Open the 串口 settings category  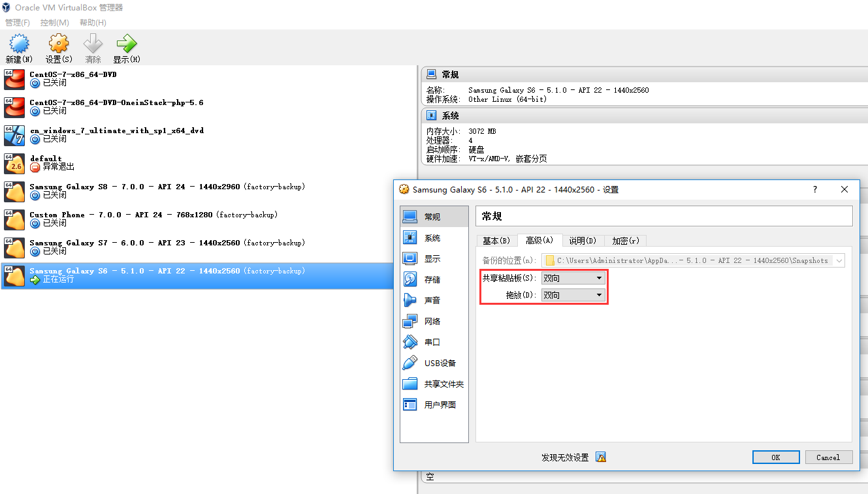pyautogui.click(x=434, y=342)
